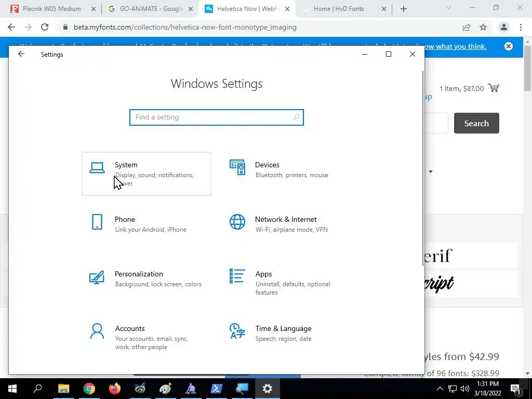The image size is (532, 399).
Task: Click the small dropdown arrow on MyFonts page
Action: pos(431,171)
